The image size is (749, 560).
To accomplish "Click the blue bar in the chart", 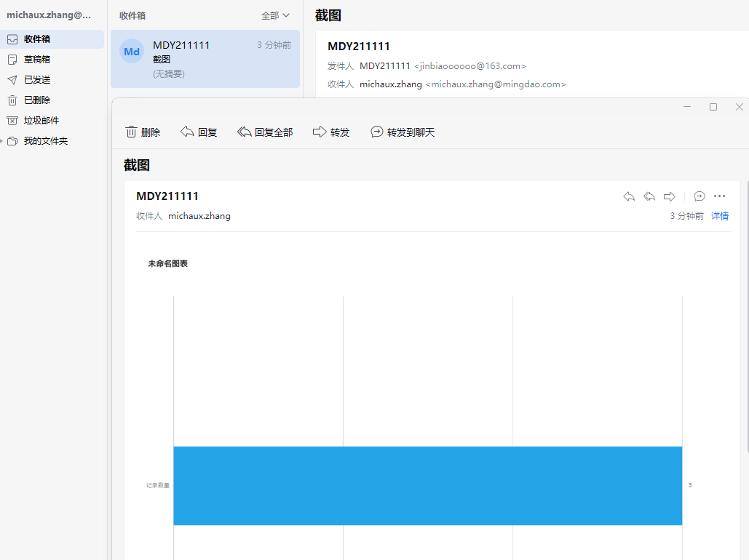I will [427, 485].
